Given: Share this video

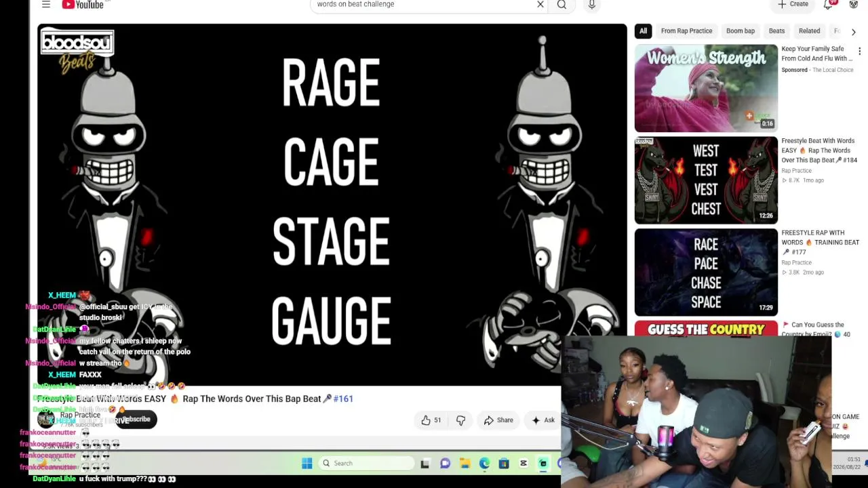Looking at the screenshot, I should coord(498,420).
